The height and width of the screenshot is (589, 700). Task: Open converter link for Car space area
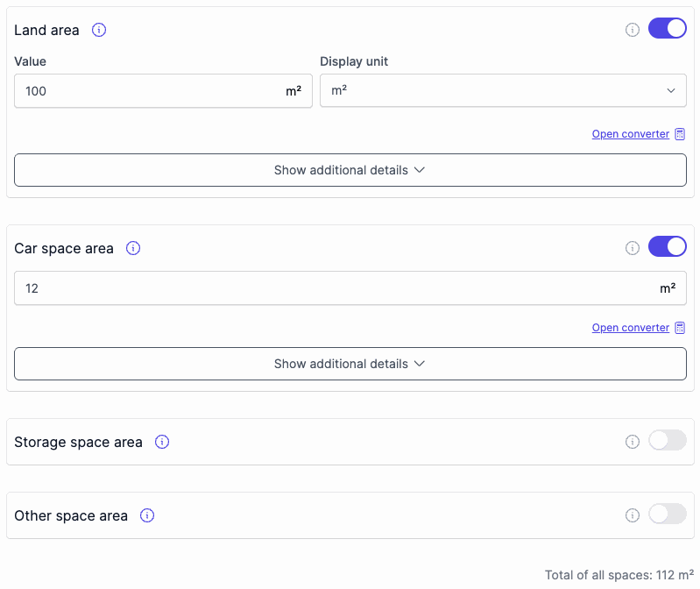tap(631, 328)
